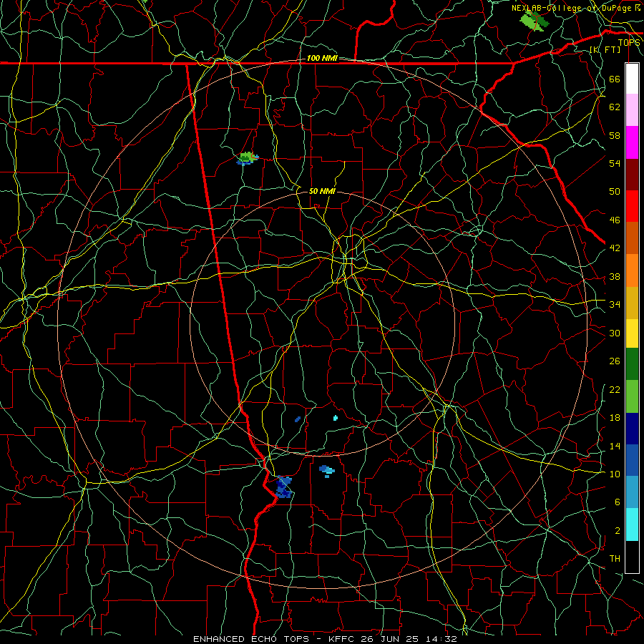Click the "10" legend value
Image resolution: width=644 pixels, height=644 pixels.
tap(615, 474)
